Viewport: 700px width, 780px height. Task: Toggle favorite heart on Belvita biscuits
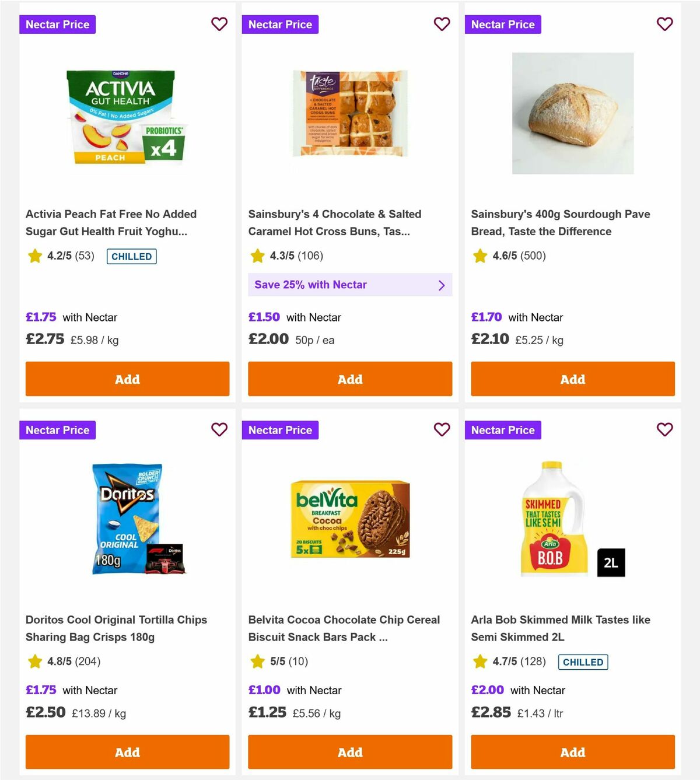pyautogui.click(x=442, y=429)
